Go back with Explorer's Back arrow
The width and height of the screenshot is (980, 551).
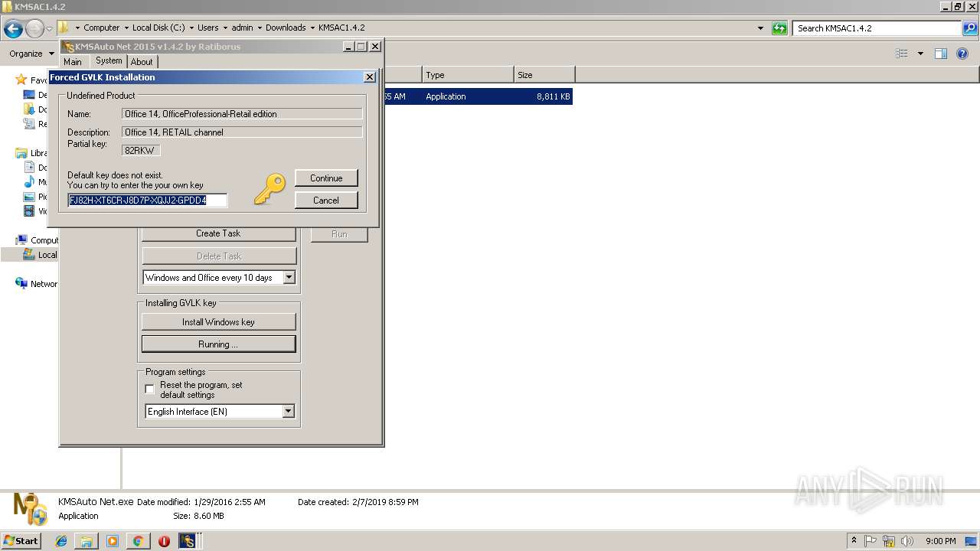coord(13,29)
